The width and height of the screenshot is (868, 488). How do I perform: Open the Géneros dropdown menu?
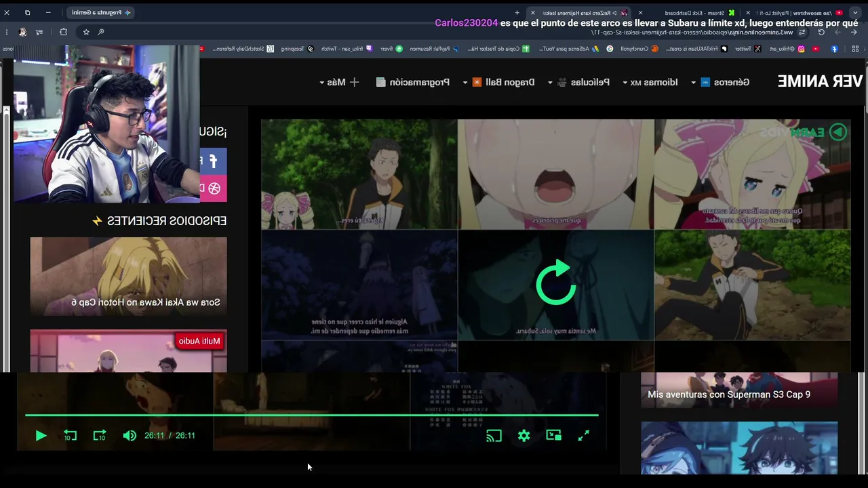pyautogui.click(x=721, y=82)
